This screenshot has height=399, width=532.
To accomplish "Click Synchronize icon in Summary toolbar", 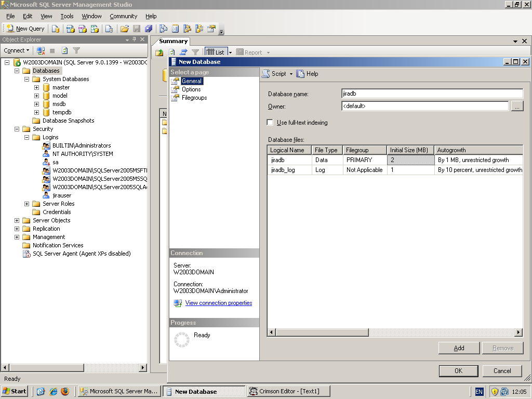I will click(183, 52).
